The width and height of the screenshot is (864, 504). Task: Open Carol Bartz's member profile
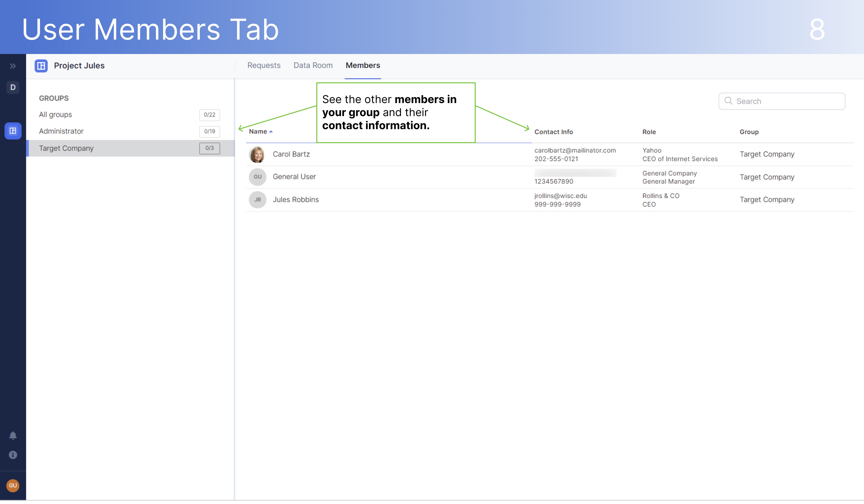[x=291, y=154]
